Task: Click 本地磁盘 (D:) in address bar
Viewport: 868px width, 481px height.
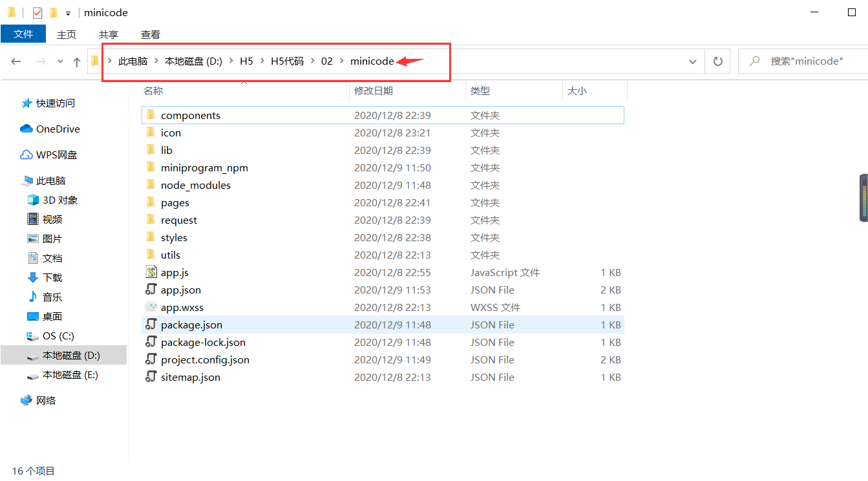Action: pyautogui.click(x=193, y=61)
